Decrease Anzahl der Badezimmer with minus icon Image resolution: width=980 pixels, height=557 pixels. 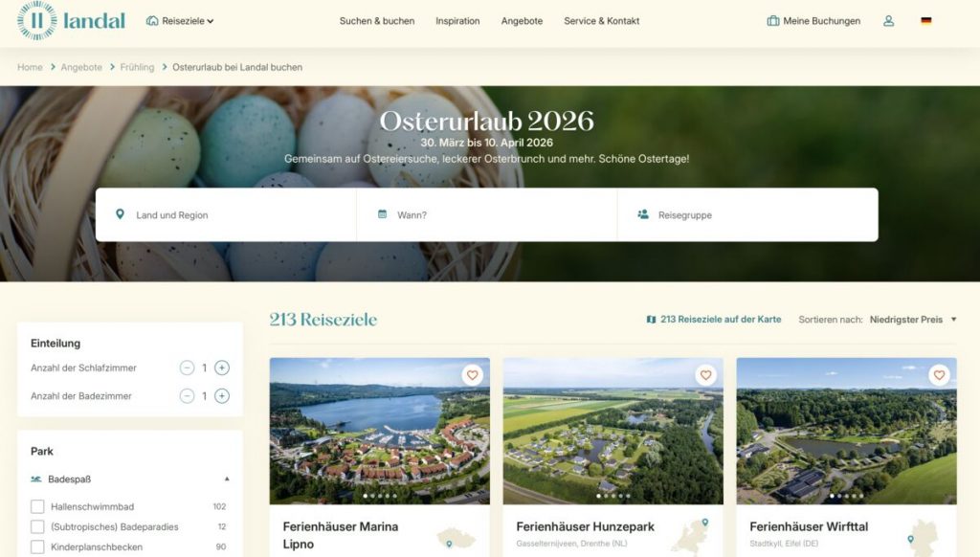pos(187,395)
